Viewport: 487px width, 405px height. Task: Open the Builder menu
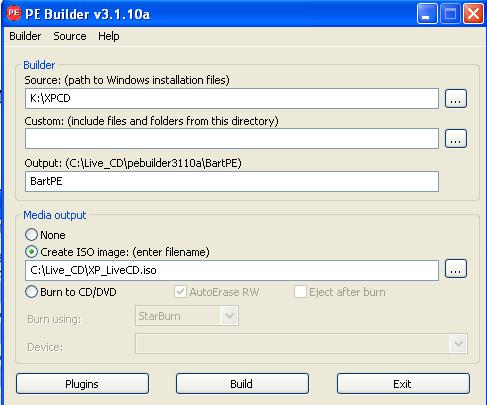pyautogui.click(x=25, y=36)
